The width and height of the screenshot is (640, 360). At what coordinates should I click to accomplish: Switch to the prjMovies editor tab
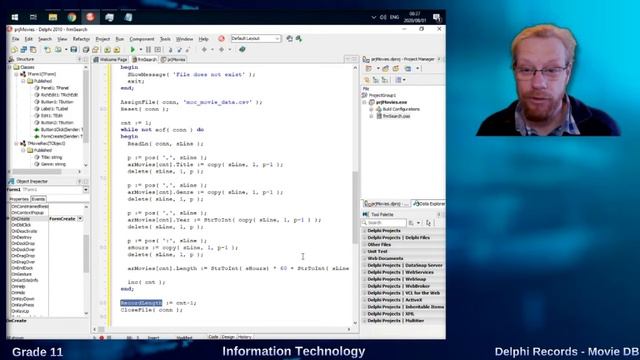[174, 60]
